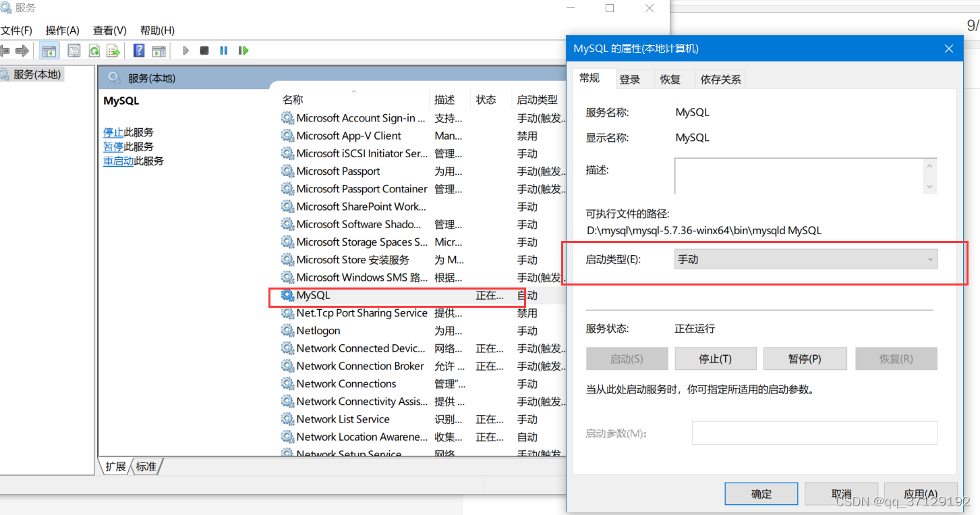Click the 暂停(P) button

coord(805,359)
